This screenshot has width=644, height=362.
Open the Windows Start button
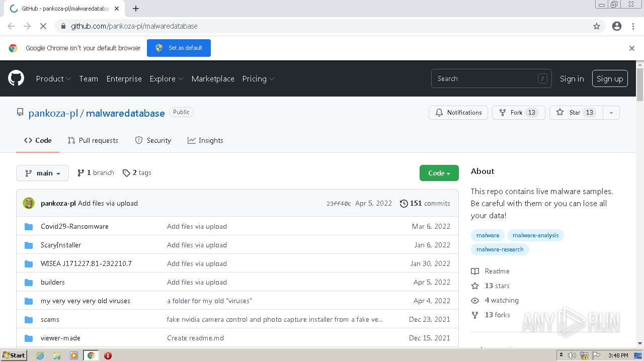coord(14,355)
